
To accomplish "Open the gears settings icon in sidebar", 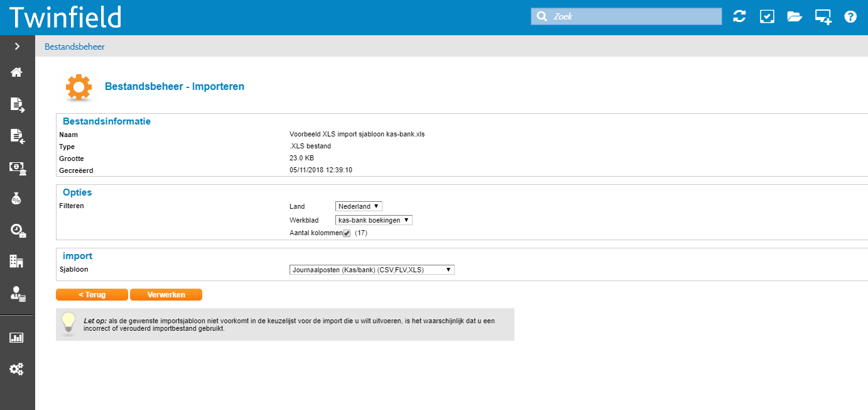I will 17,369.
